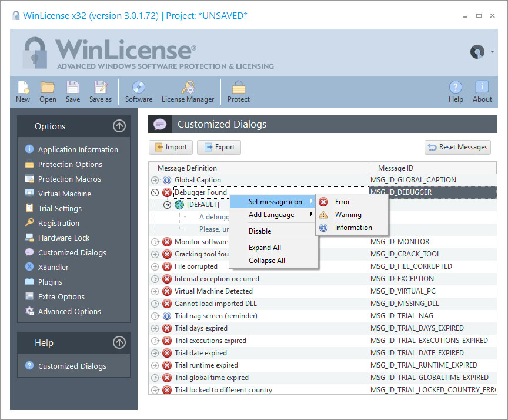Open Protection Options in the sidebar
Screen dimensions: 508x420
70,164
